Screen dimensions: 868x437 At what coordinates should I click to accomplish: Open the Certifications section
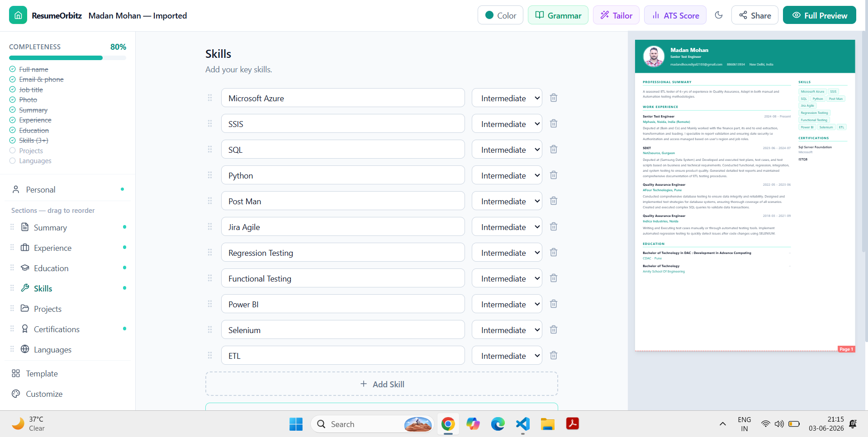67,329
